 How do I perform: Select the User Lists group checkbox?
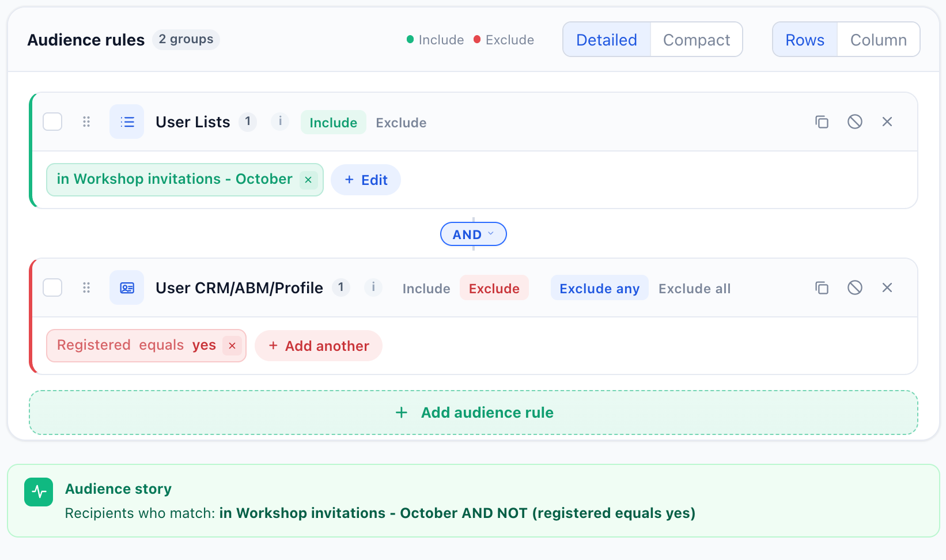tap(52, 122)
